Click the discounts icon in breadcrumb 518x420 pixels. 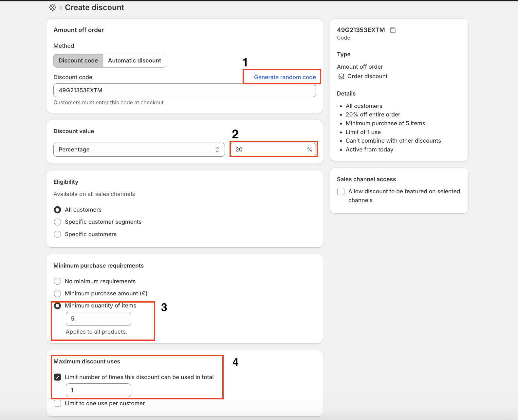tap(52, 8)
